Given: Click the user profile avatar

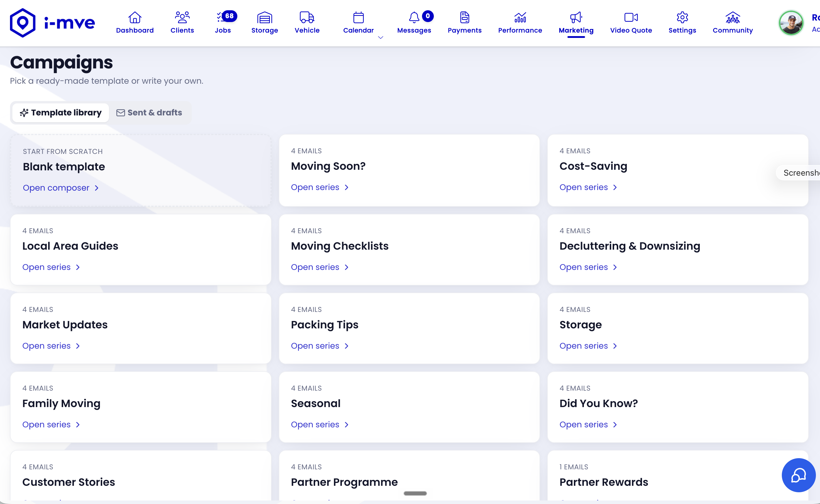Looking at the screenshot, I should (x=791, y=23).
